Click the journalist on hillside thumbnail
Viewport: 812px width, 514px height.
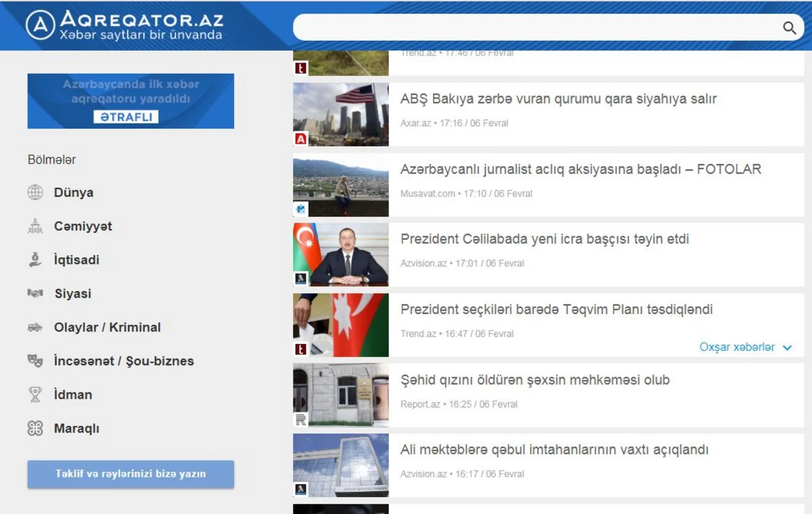pos(341,185)
